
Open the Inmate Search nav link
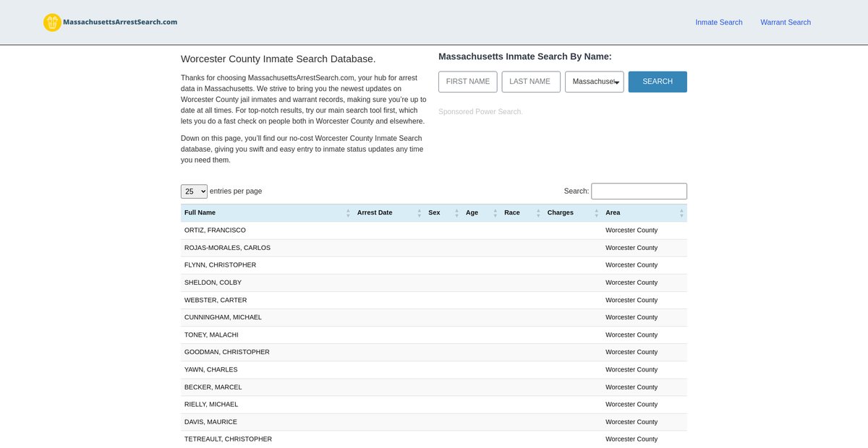[718, 22]
